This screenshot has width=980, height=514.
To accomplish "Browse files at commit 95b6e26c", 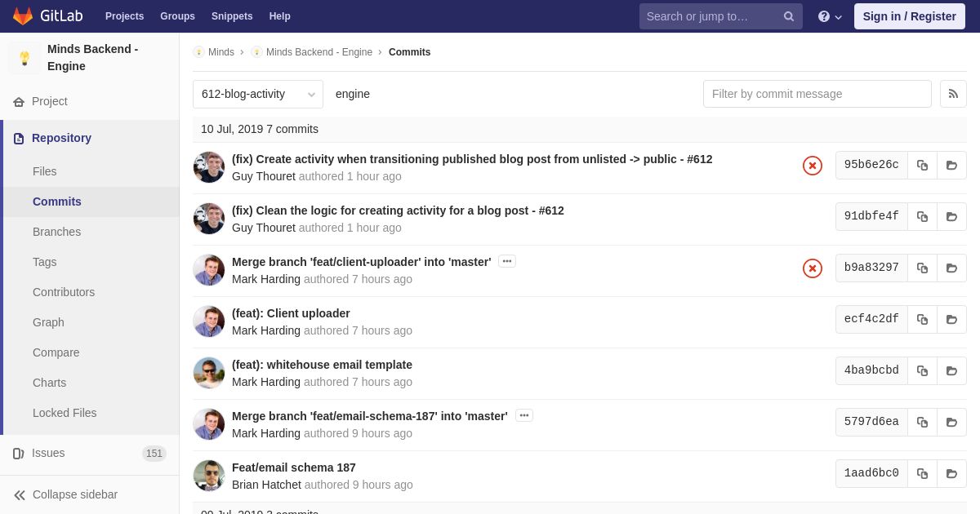I will pyautogui.click(x=951, y=165).
